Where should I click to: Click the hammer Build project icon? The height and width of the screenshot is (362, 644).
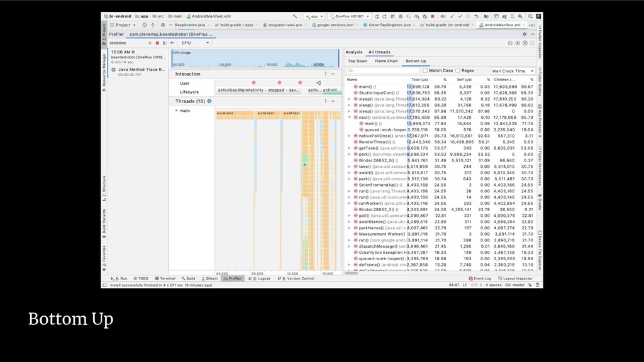click(x=294, y=16)
